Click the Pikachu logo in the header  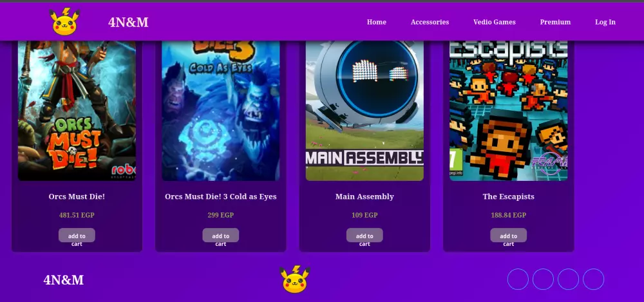click(x=65, y=22)
